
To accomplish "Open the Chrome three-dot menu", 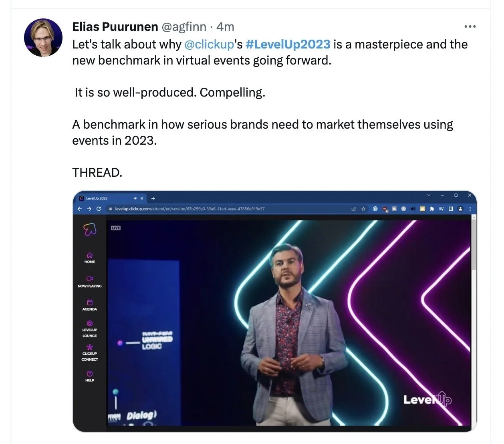I will click(x=470, y=209).
